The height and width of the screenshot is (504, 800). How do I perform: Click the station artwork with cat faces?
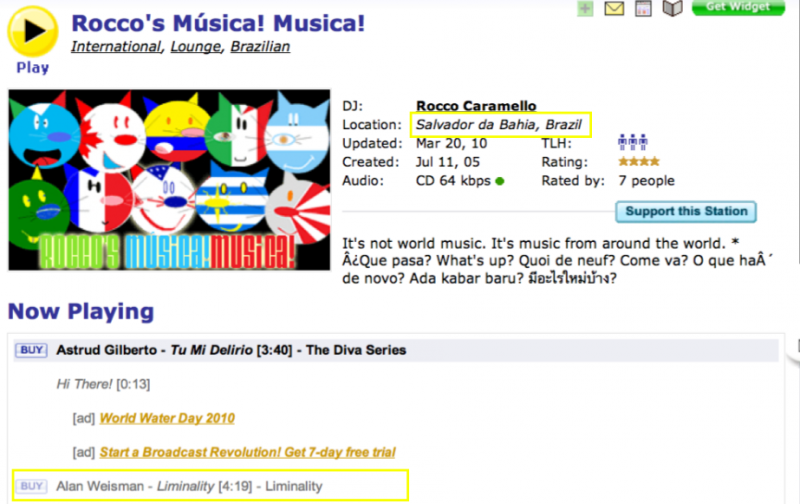(x=168, y=180)
